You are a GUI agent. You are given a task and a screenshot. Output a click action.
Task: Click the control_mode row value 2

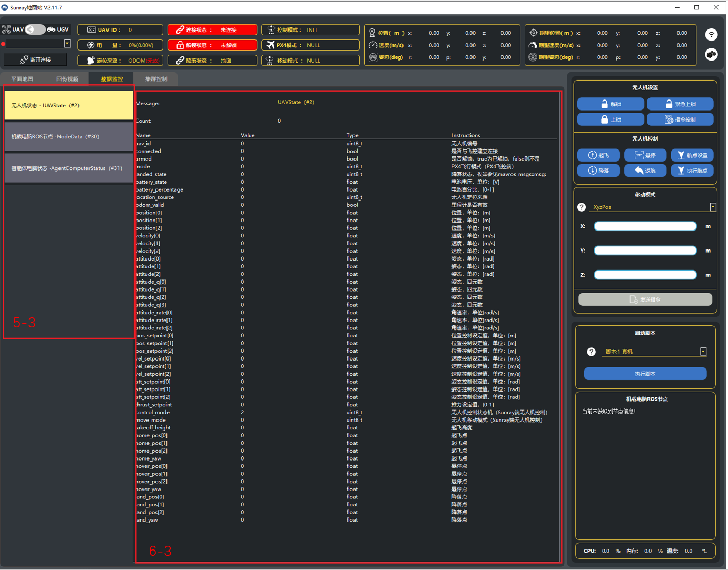(x=242, y=413)
